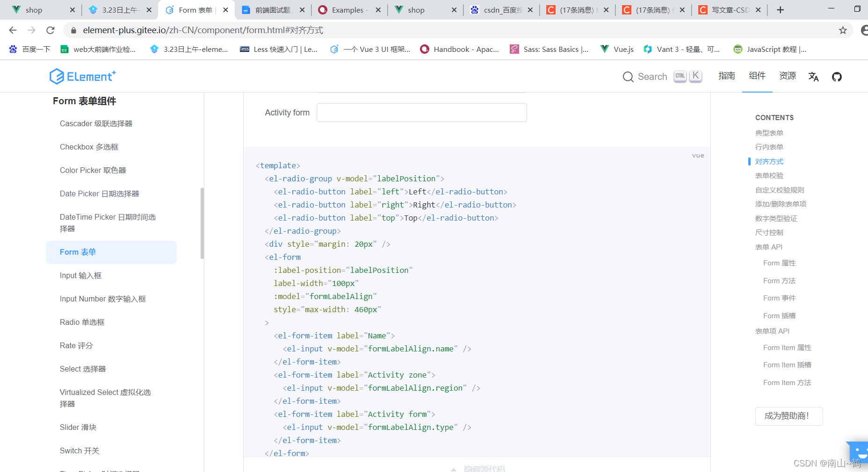
Task: Jump to 表单 API in contents
Action: [x=768, y=247]
